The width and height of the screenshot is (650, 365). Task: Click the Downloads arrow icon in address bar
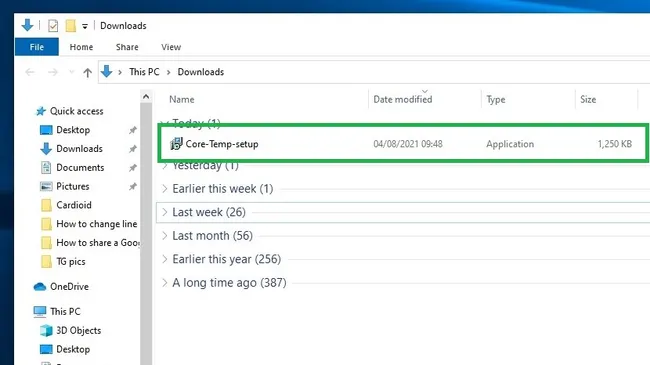coord(107,71)
